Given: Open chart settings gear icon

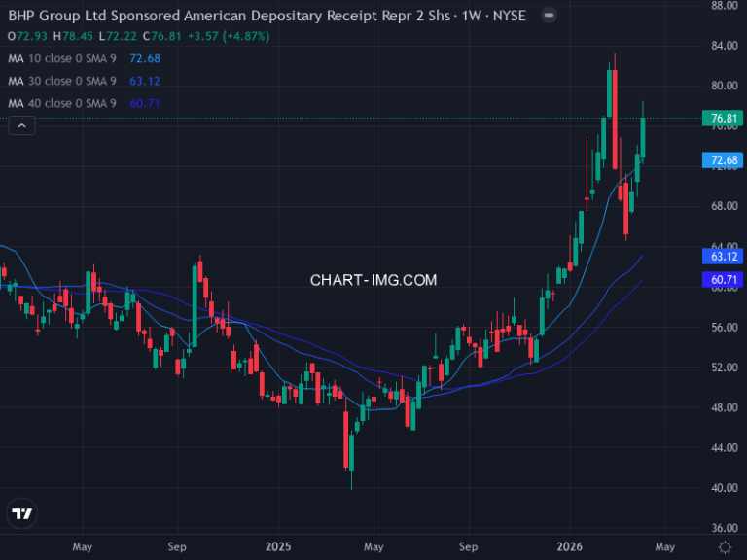Looking at the screenshot, I should 725,547.
